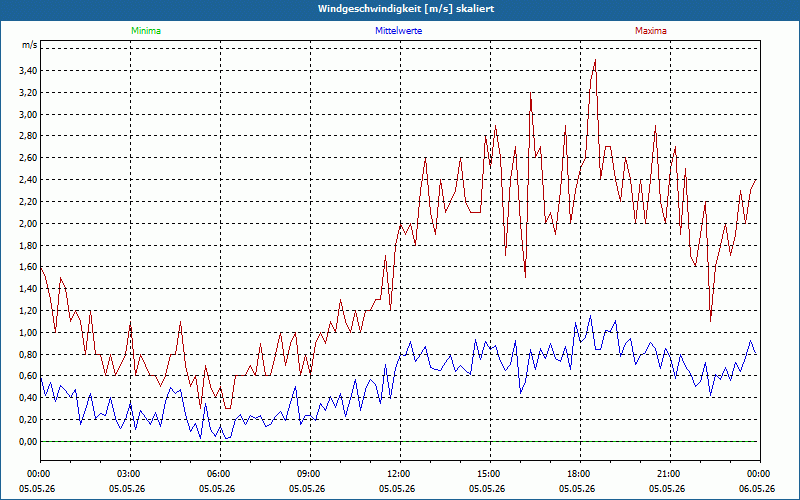Click the 0,20 y-axis value
The image size is (800, 500).
pyautogui.click(x=28, y=420)
